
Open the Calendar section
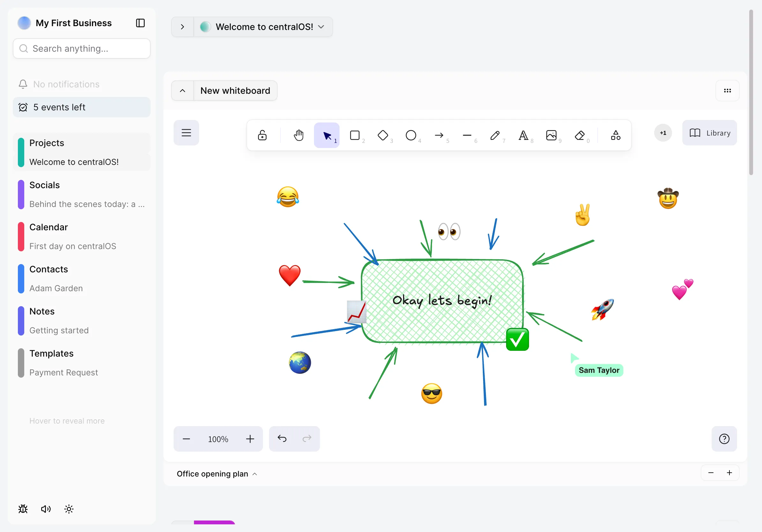click(x=49, y=227)
